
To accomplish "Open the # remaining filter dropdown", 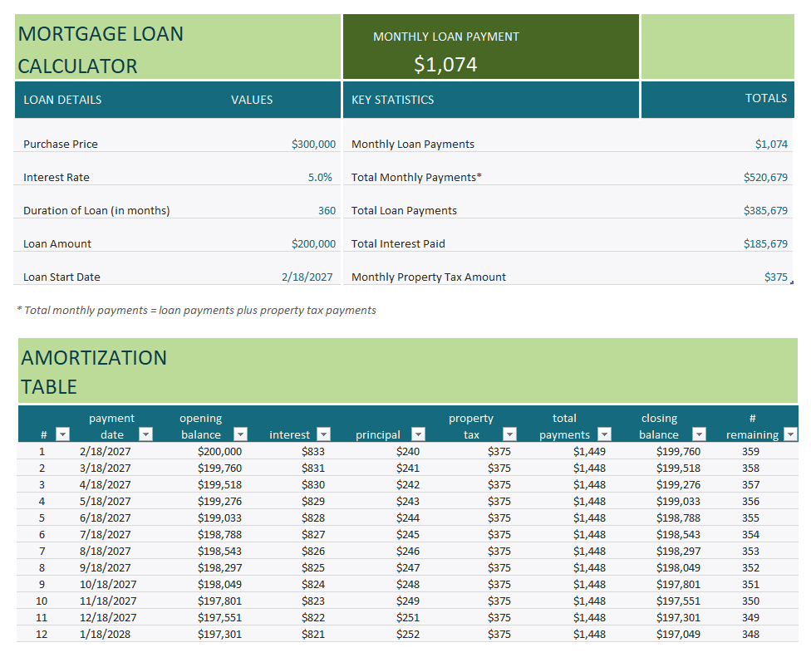I will point(791,434).
